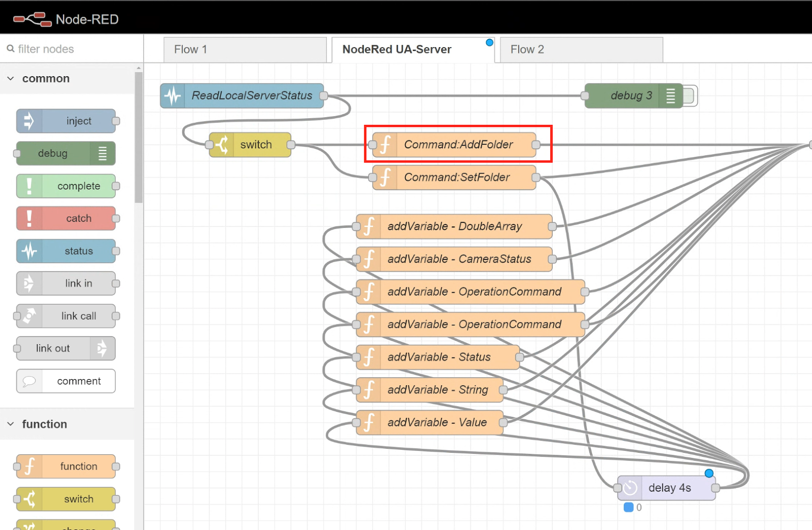Click function icon on addVariable - Status
This screenshot has width=812, height=530.
tap(368, 357)
